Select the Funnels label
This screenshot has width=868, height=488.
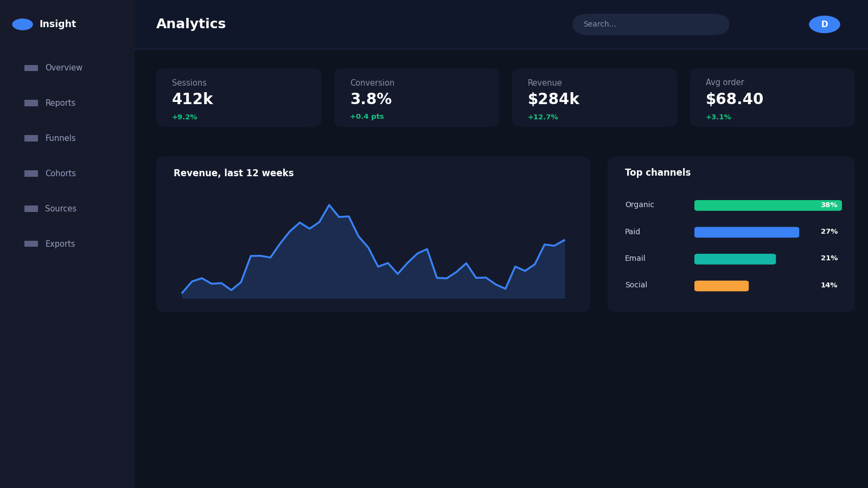coord(60,138)
